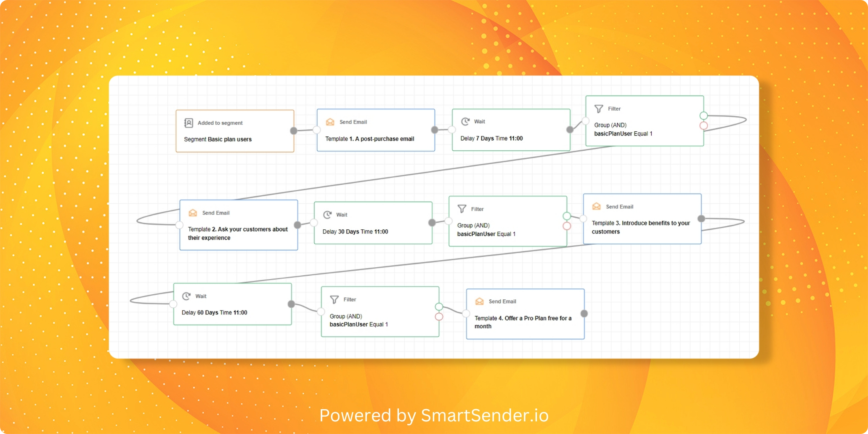Click the clock icon on 60 Days wait node
The height and width of the screenshot is (434, 868).
click(x=186, y=296)
